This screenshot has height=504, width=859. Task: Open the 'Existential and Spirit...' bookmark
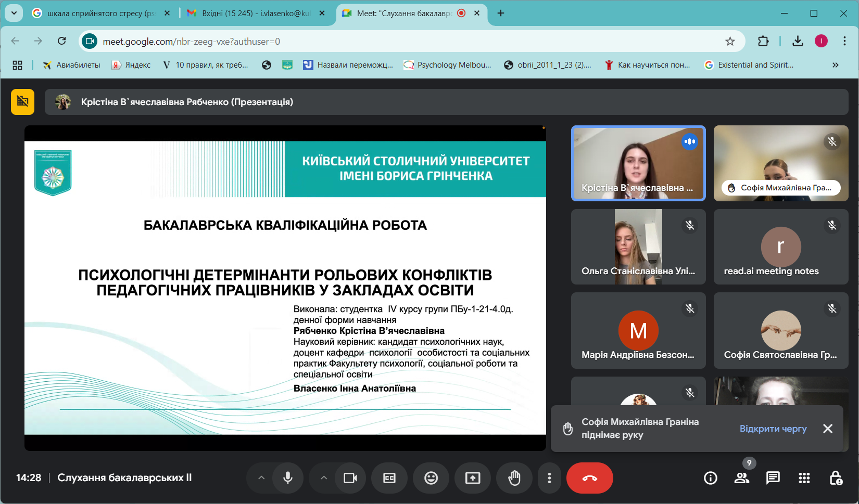(749, 65)
